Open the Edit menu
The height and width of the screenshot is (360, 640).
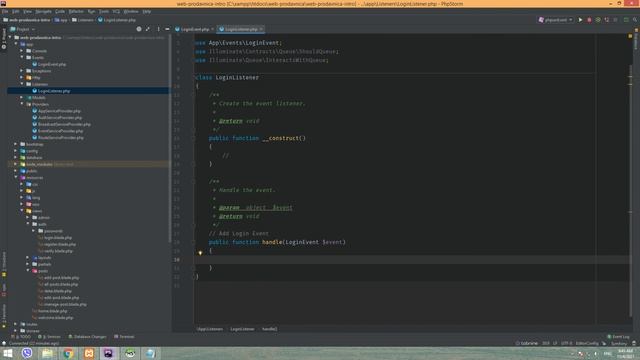[x=16, y=11]
